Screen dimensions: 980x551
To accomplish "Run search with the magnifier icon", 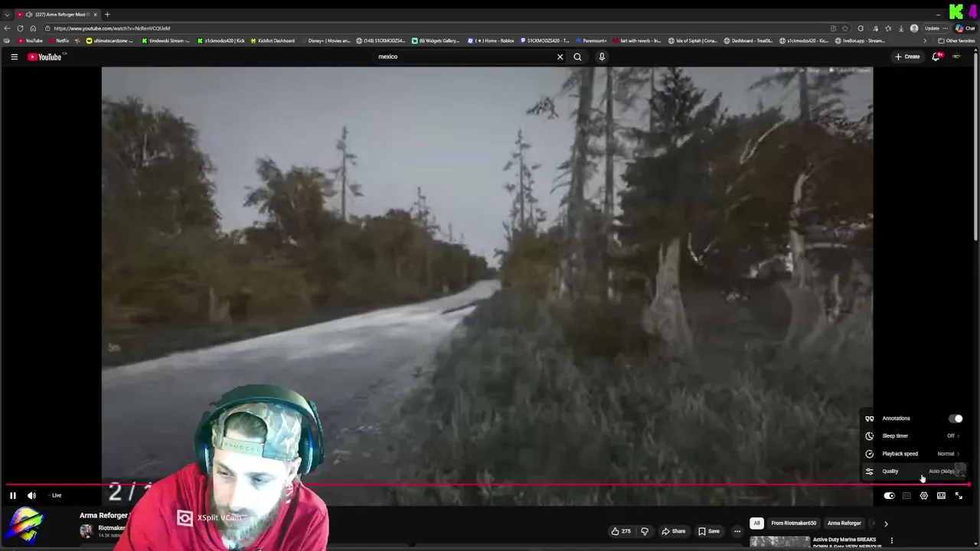I will (577, 57).
